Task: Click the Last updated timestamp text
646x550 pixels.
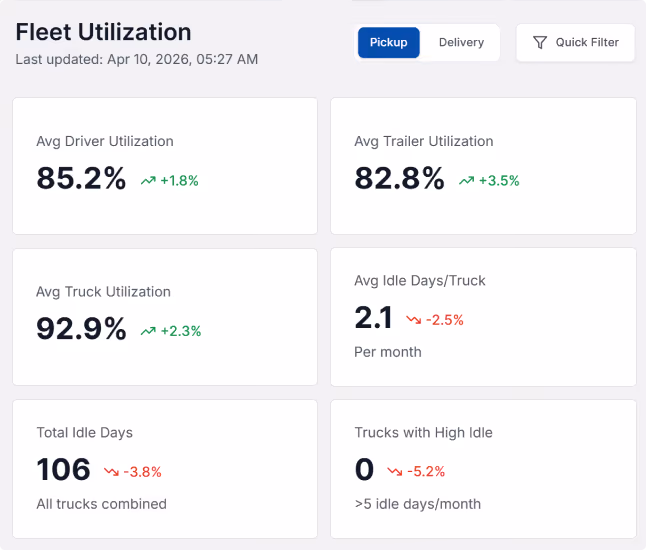Action: click(137, 59)
